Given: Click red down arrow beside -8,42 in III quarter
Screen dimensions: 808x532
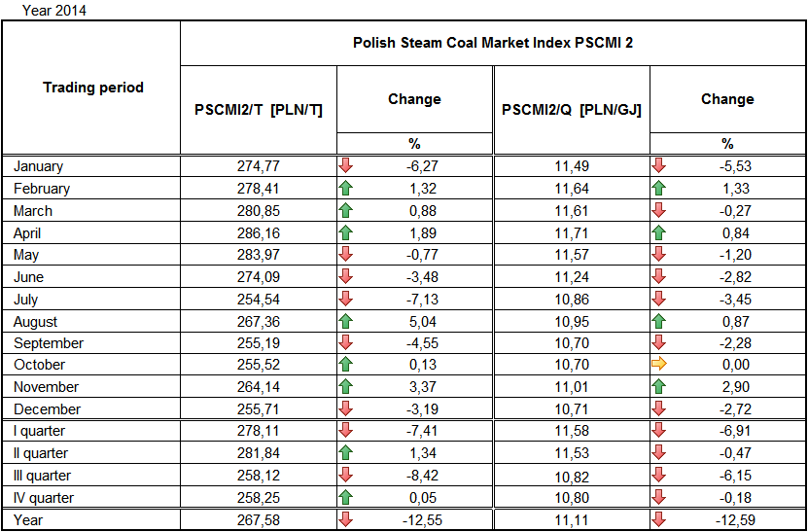Looking at the screenshot, I should coord(345,476).
